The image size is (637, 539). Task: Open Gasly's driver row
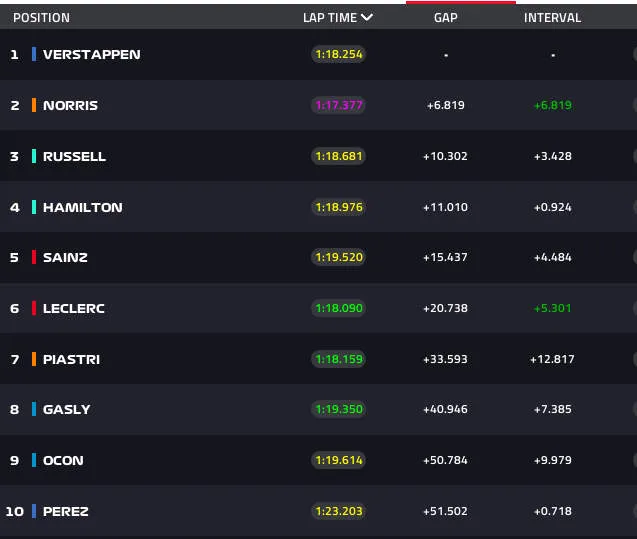click(x=318, y=409)
